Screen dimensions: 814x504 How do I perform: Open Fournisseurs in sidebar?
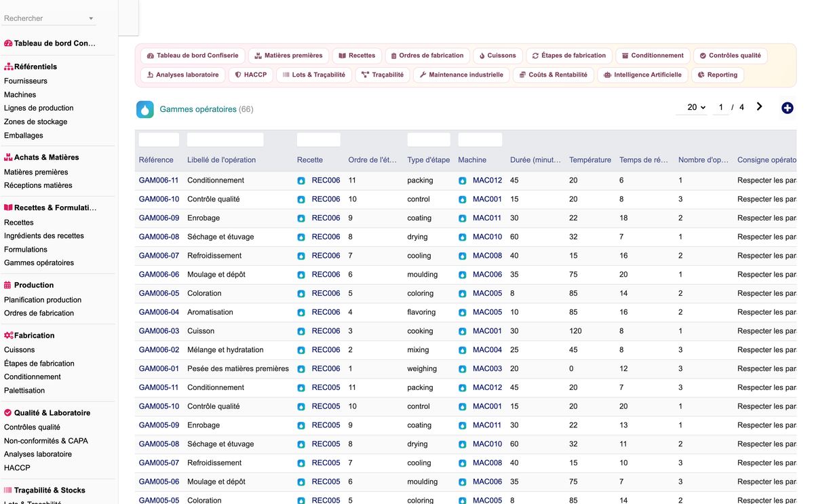pyautogui.click(x=26, y=81)
